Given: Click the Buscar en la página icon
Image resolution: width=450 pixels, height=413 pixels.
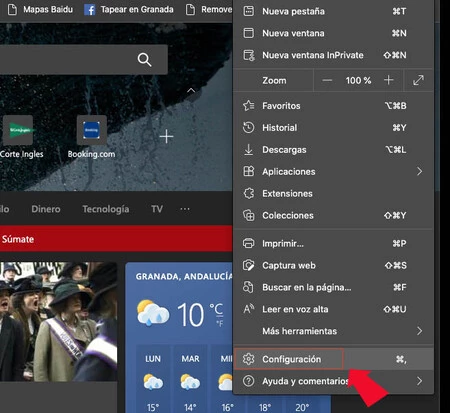Looking at the screenshot, I should [249, 287].
